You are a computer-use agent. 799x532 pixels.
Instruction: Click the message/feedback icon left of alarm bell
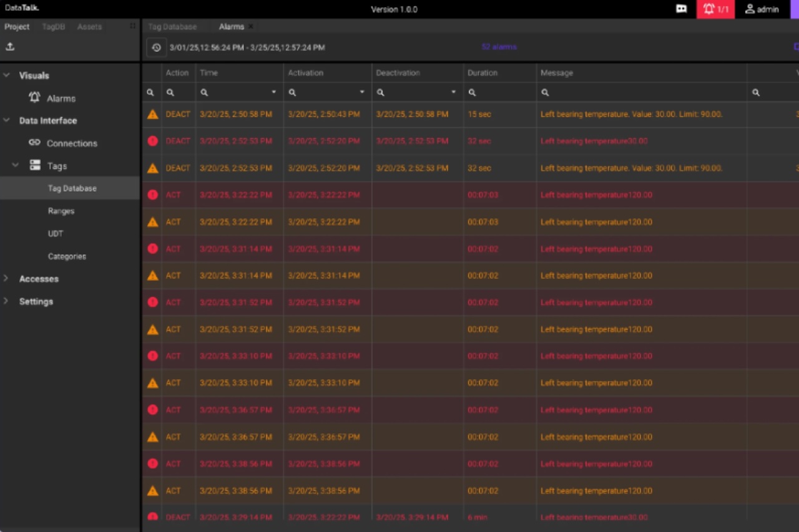pos(681,9)
